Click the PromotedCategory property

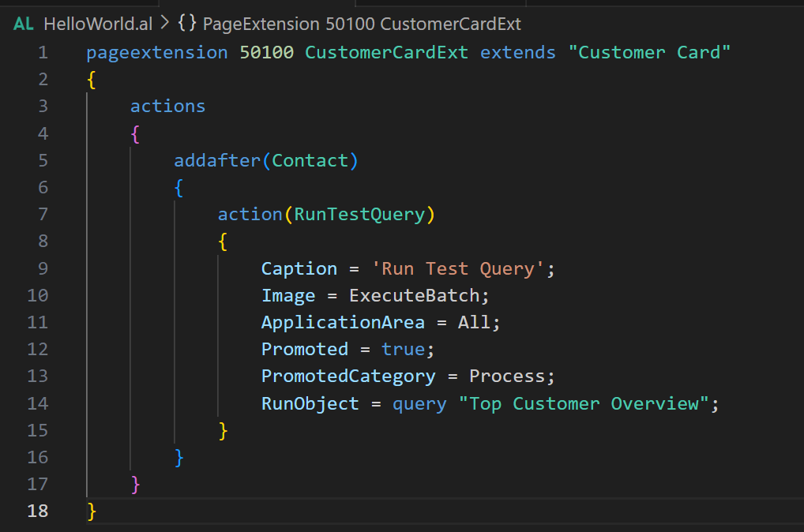coord(348,377)
